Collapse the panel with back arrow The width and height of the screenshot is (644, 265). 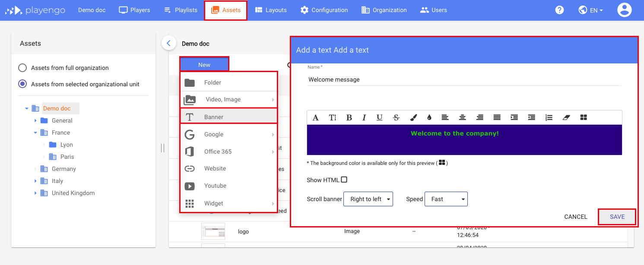pyautogui.click(x=168, y=43)
